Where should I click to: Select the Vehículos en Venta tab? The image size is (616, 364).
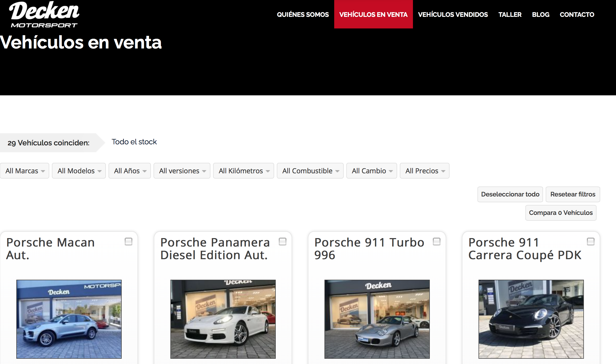click(373, 14)
